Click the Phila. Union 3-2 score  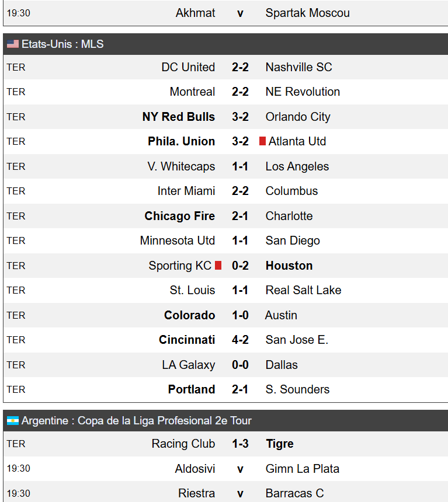coord(240,141)
